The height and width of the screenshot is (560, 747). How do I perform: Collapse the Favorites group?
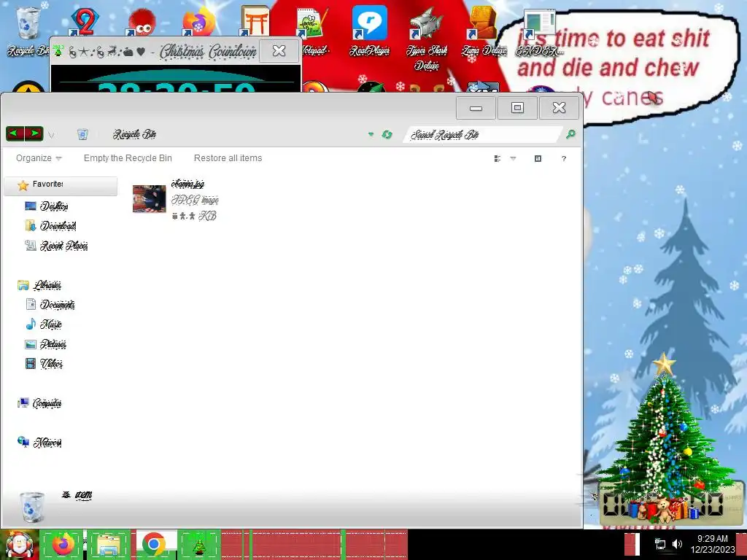61,184
